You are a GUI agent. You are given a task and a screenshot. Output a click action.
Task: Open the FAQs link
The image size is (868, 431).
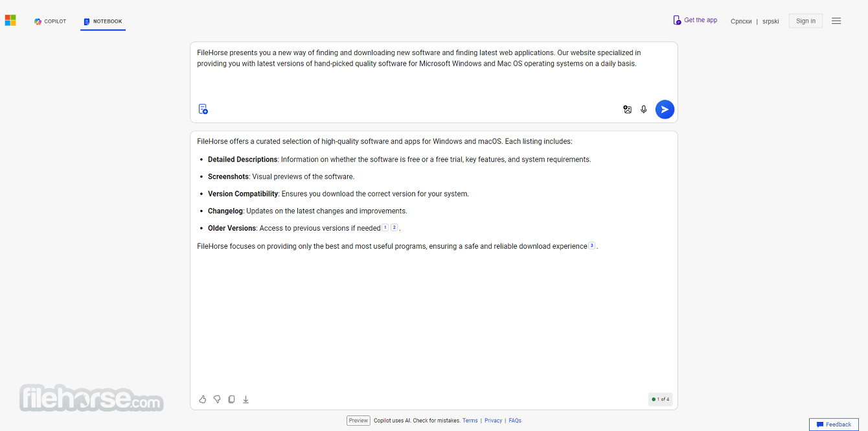tap(515, 421)
